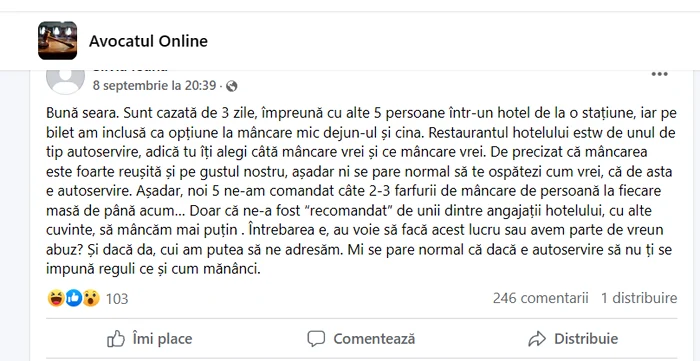This screenshot has height=361, width=700.
Task: Click the post body text paragraph
Action: click(x=362, y=191)
